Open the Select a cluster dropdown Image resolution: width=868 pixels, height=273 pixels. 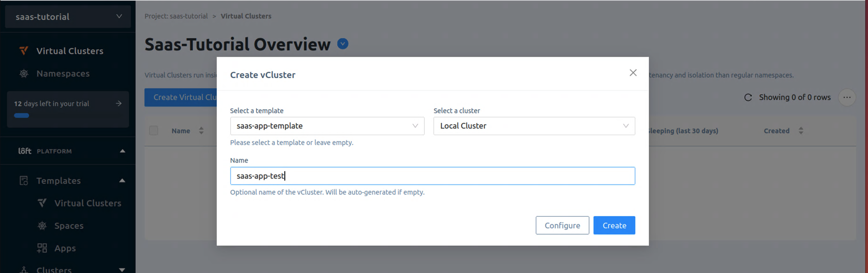534,126
